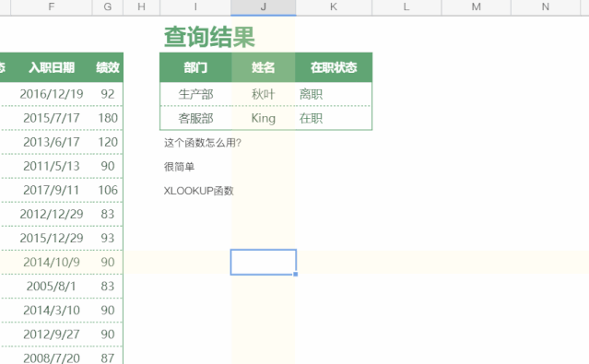The image size is (589, 364).
Task: Select column H header
Action: 141,7
